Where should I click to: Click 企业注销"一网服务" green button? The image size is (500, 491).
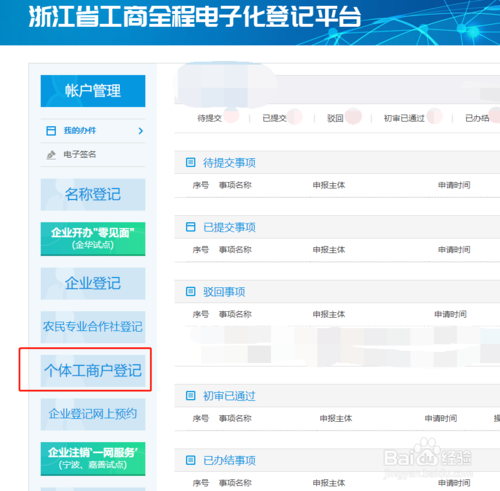pos(93,459)
